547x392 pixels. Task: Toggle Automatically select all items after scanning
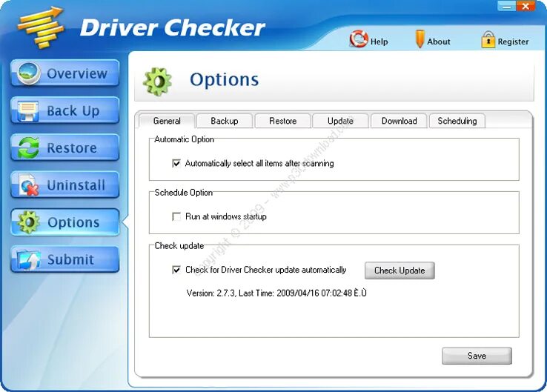click(176, 163)
